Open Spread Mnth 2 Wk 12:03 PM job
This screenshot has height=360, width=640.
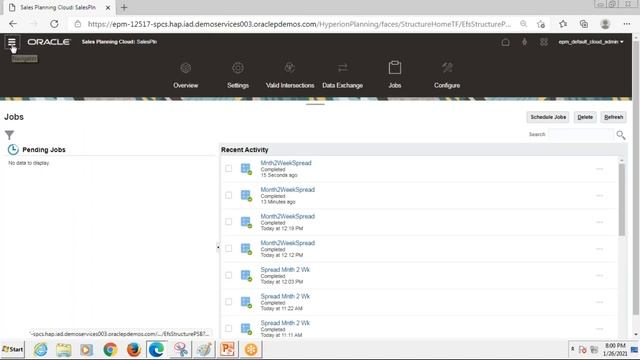285,269
